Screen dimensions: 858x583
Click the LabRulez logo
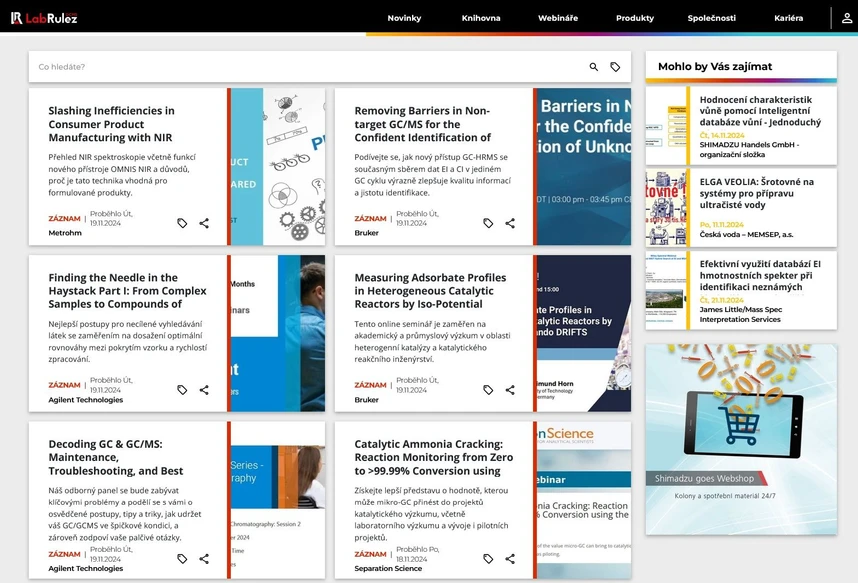(44, 18)
